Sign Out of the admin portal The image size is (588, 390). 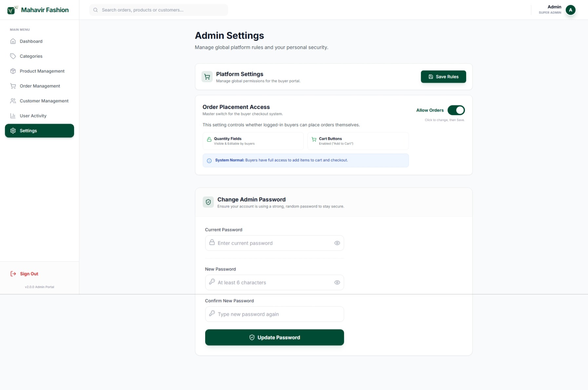(x=29, y=274)
